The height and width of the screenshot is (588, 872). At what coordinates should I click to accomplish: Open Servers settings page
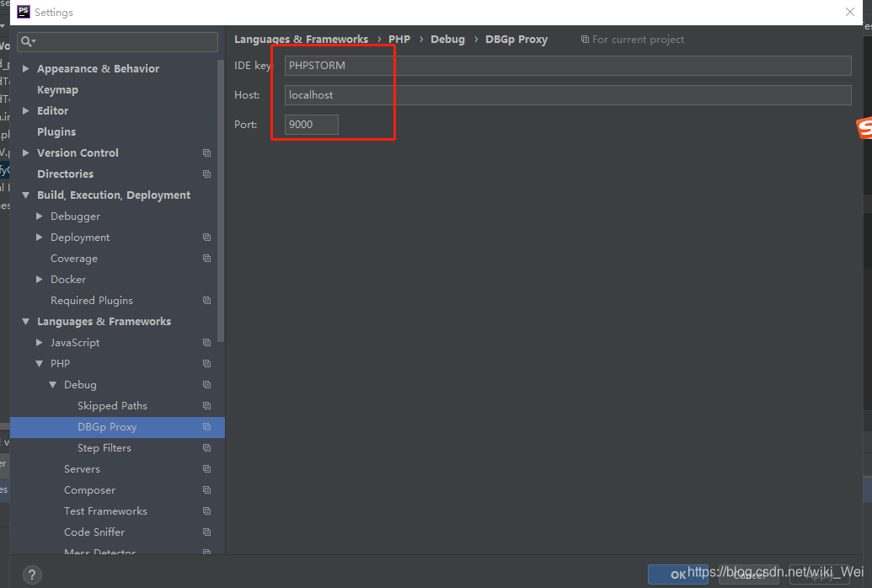pos(82,469)
